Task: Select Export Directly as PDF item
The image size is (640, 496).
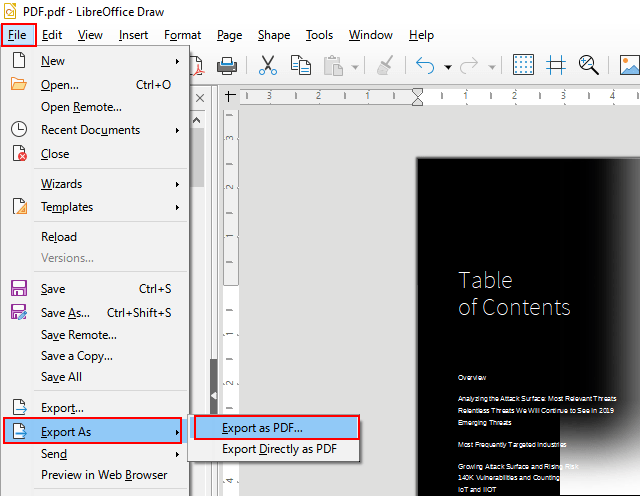Action: click(x=276, y=449)
